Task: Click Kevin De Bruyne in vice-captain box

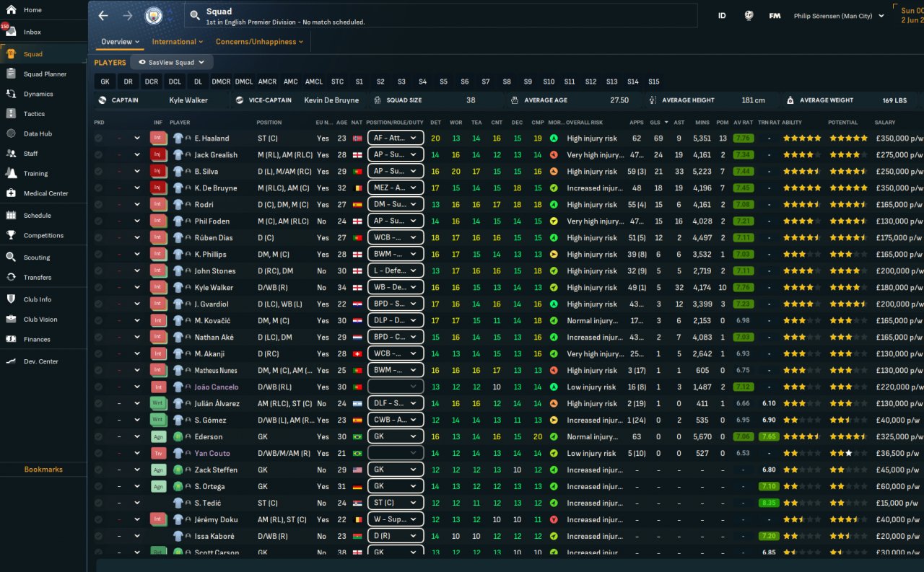Action: [x=331, y=100]
